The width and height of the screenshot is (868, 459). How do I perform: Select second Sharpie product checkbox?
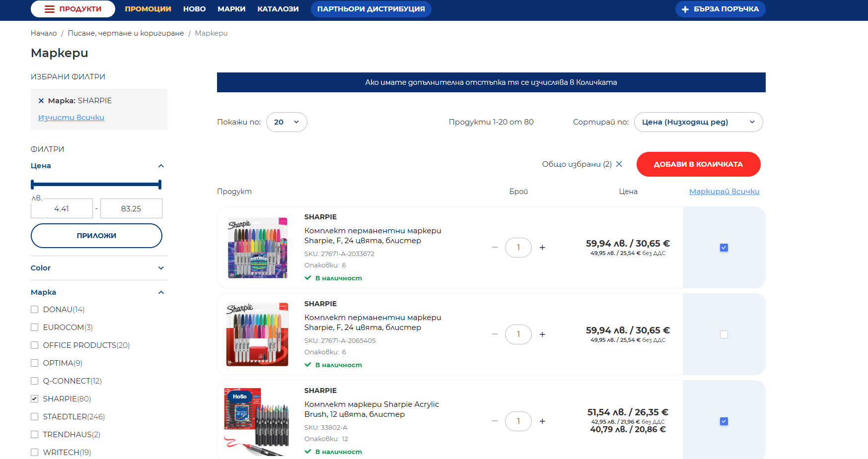[723, 334]
